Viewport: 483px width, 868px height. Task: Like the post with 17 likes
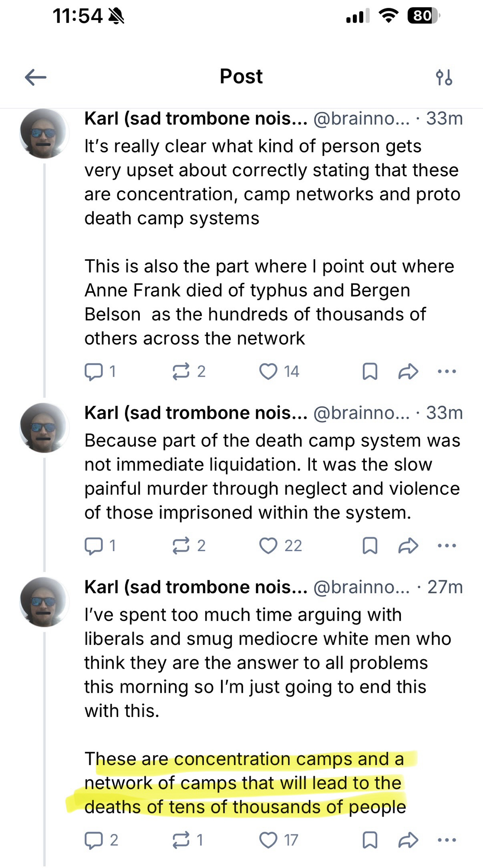(x=268, y=840)
